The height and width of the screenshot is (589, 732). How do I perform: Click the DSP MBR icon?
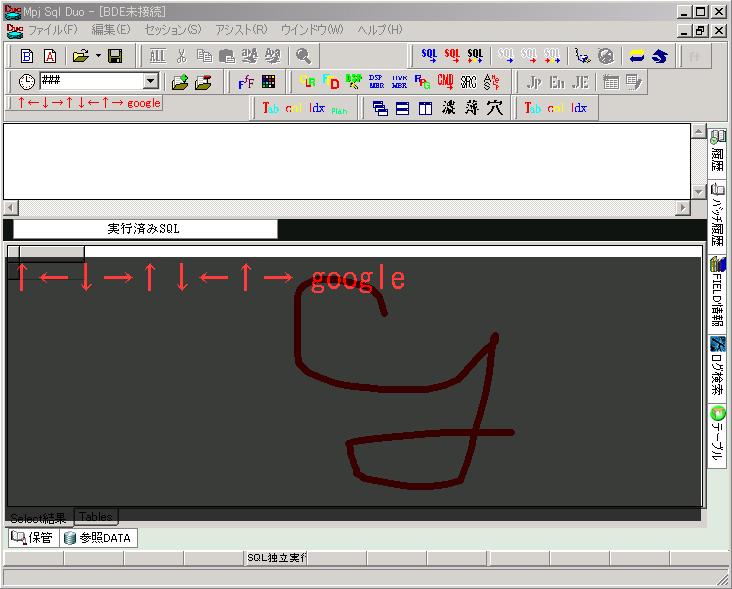376,82
